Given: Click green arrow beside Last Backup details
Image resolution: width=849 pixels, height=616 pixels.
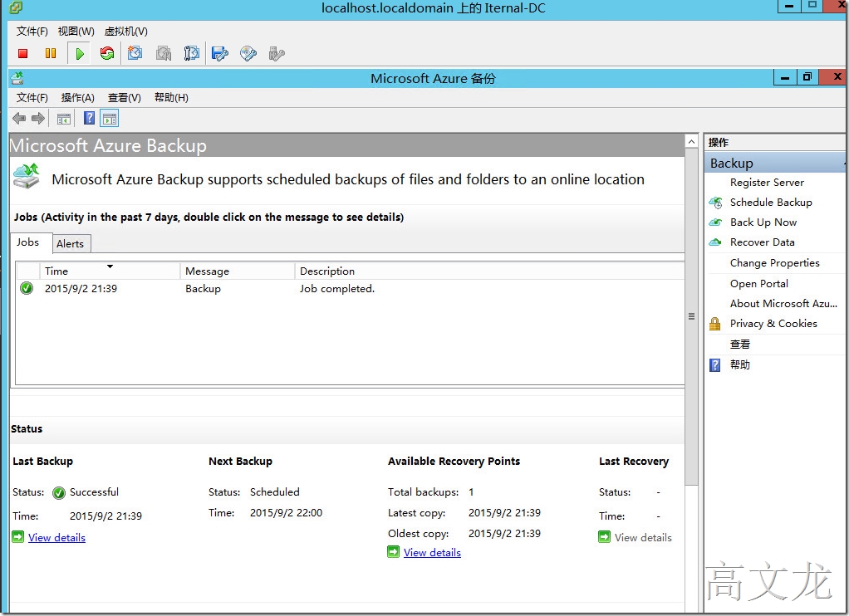Looking at the screenshot, I should point(18,537).
